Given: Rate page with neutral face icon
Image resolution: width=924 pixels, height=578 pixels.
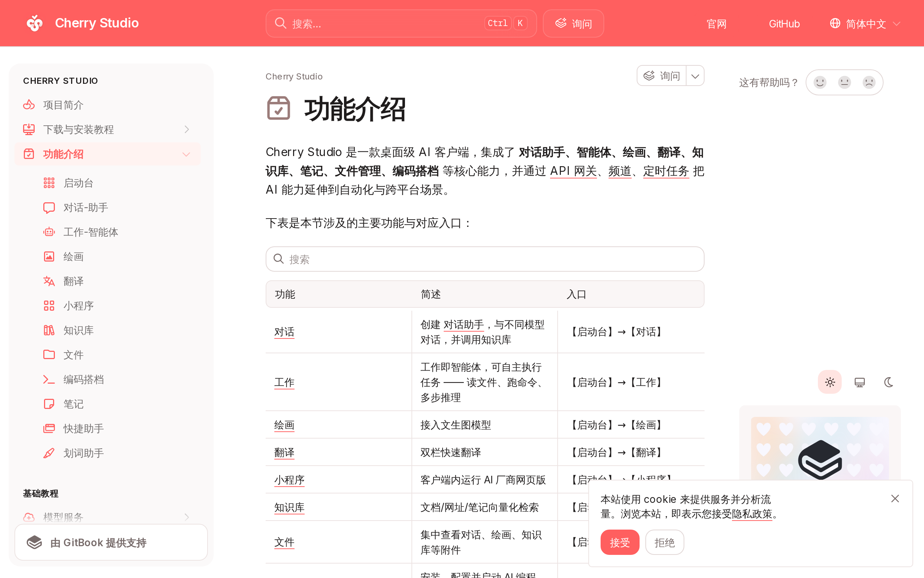Looking at the screenshot, I should pyautogui.click(x=844, y=82).
